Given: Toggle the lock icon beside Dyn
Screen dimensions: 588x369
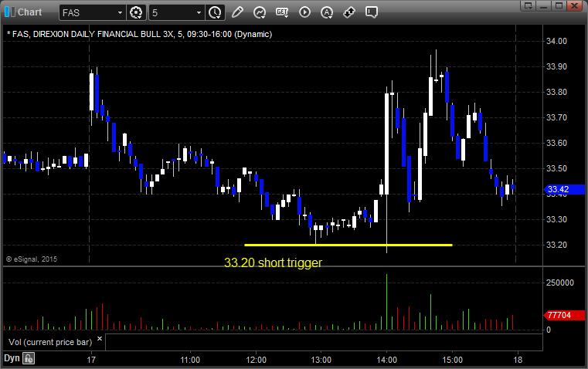Looking at the screenshot, I should (x=29, y=358).
